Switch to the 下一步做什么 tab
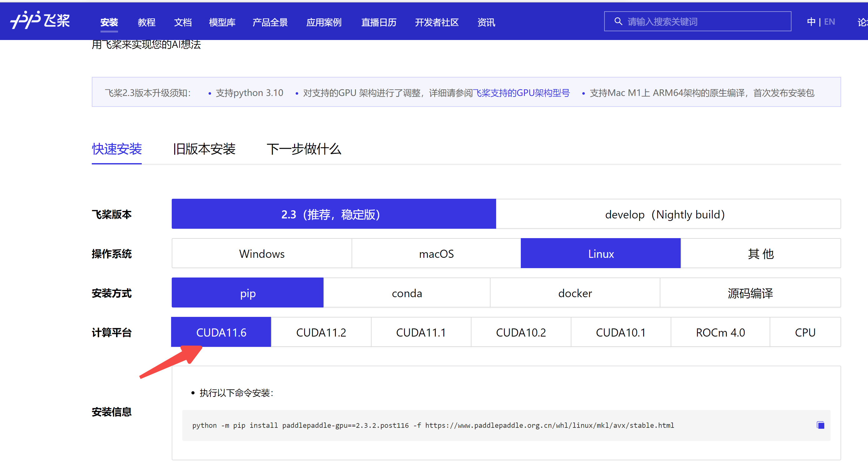Image resolution: width=868 pixels, height=470 pixels. point(304,149)
